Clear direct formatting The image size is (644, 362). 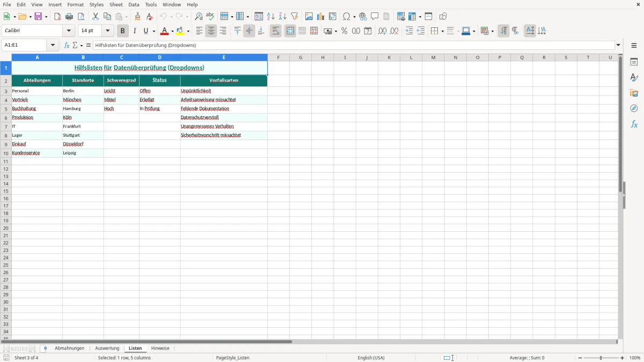(150, 17)
